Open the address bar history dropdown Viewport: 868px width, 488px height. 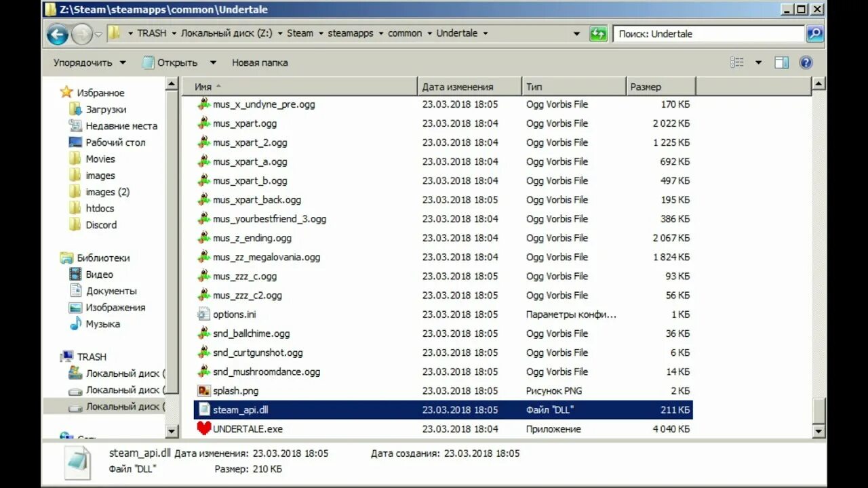(x=576, y=33)
